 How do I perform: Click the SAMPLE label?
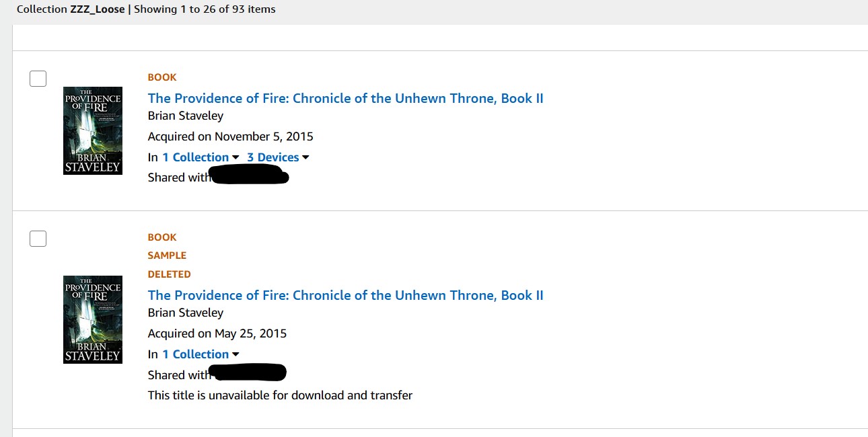pyautogui.click(x=167, y=255)
